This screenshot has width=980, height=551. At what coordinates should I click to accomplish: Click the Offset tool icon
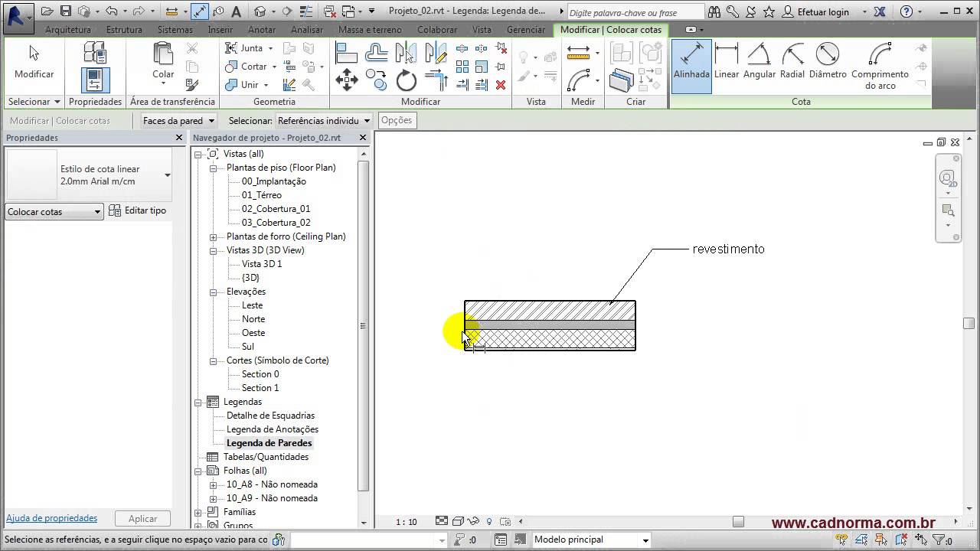tap(376, 52)
